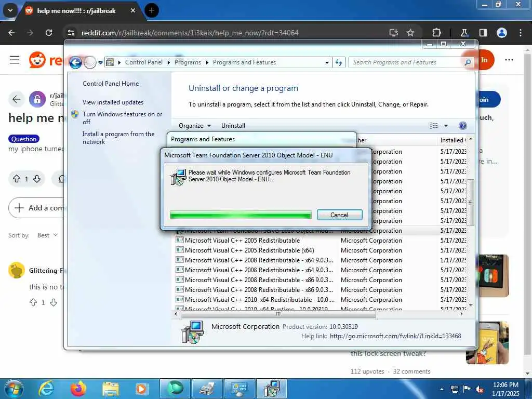Open Chrome extensions puzzle icon

click(x=436, y=33)
